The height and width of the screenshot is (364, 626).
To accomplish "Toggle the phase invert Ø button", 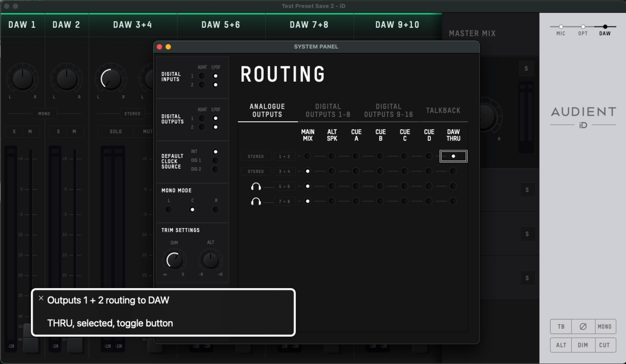I will tap(583, 327).
